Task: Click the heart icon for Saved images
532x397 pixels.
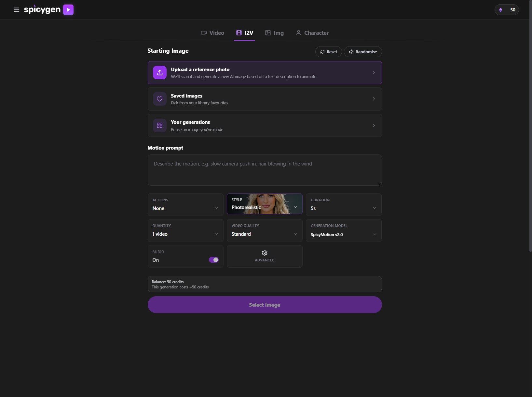Action: tap(160, 99)
